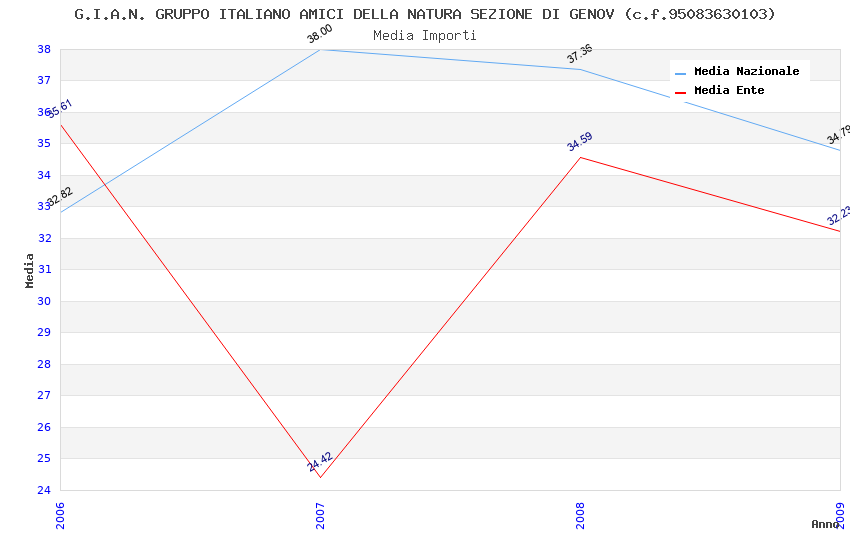Click the 'Anno' axis title
850x550 pixels.
pyautogui.click(x=825, y=524)
